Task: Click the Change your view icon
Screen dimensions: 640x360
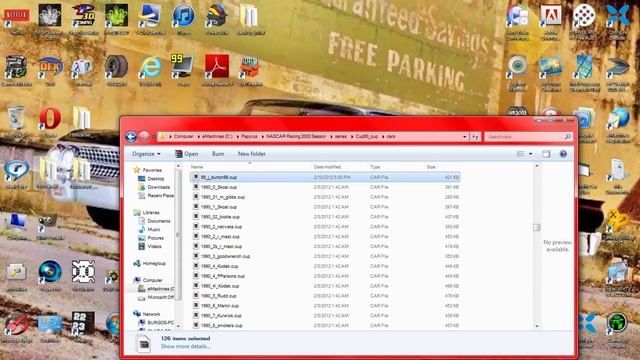Action: pos(520,154)
